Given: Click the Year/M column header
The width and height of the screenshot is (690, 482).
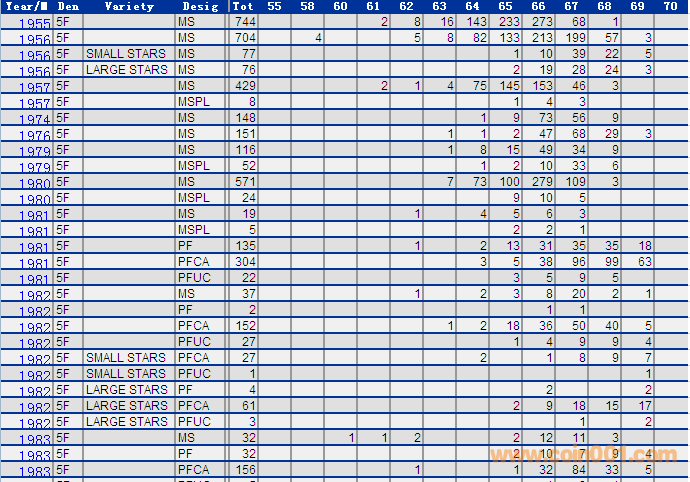Looking at the screenshot, I should point(26,6).
